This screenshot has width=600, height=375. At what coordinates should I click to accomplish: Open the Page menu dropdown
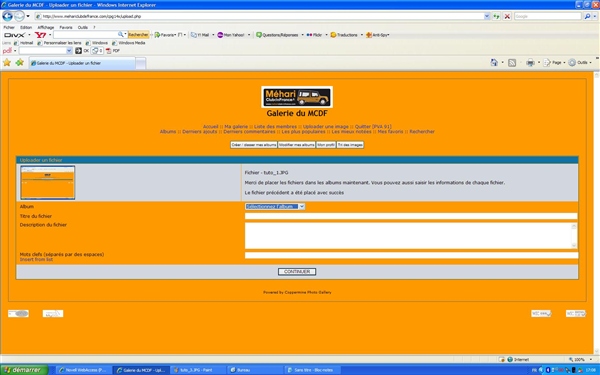point(554,62)
